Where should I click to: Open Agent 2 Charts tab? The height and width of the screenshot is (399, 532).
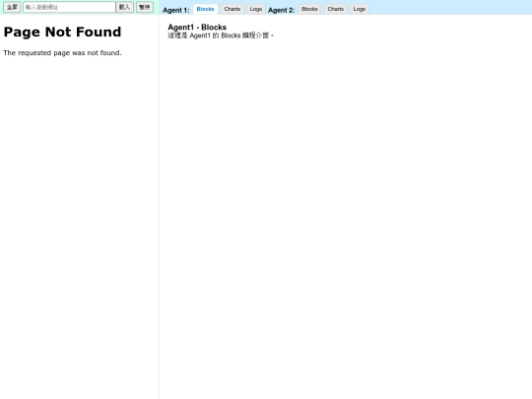pos(336,9)
